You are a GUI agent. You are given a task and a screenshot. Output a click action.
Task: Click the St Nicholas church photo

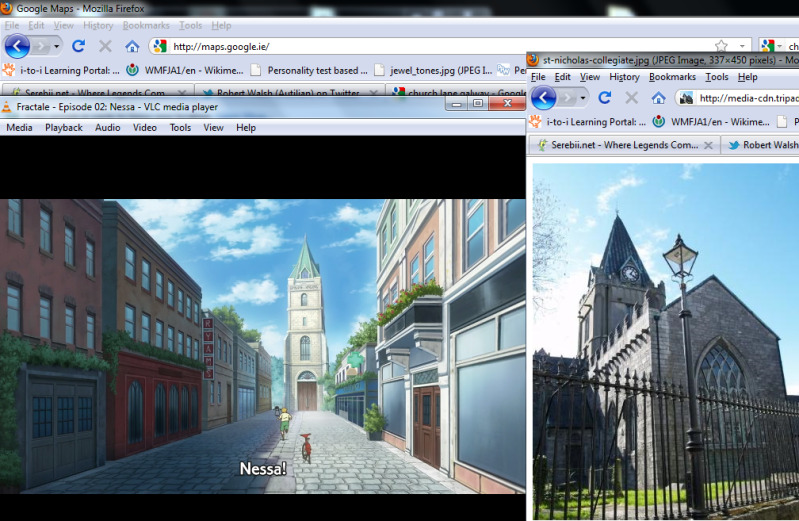coord(665,341)
